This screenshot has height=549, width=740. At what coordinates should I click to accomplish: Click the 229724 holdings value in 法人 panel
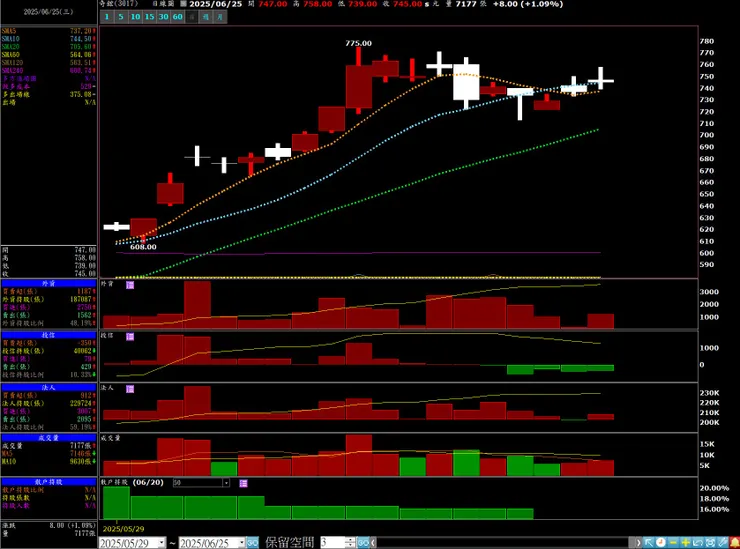tap(81, 404)
